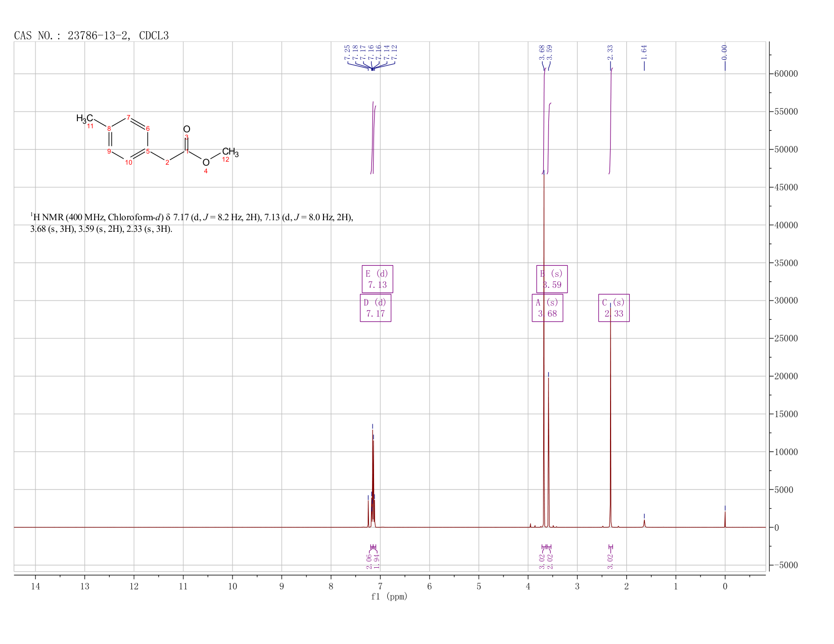Image resolution: width=834 pixels, height=644 pixels.
Task: Click the small peak at 1.64 ppm
Action: coord(644,523)
